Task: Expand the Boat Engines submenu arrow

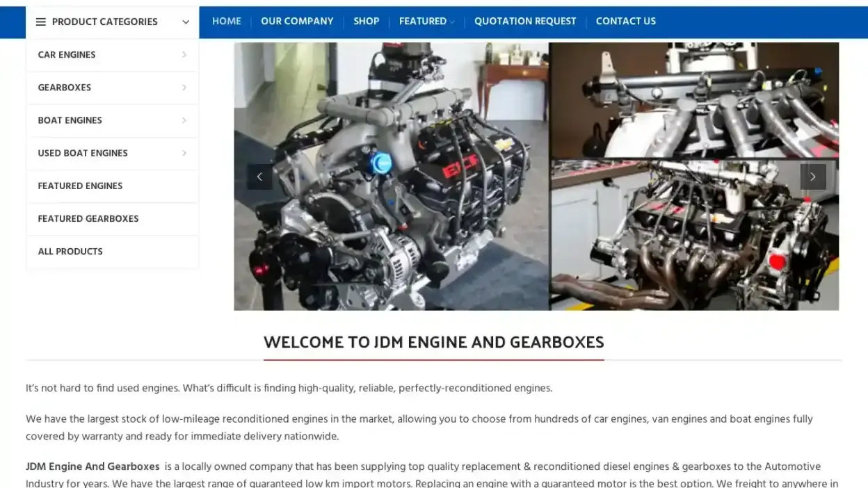Action: 184,120
